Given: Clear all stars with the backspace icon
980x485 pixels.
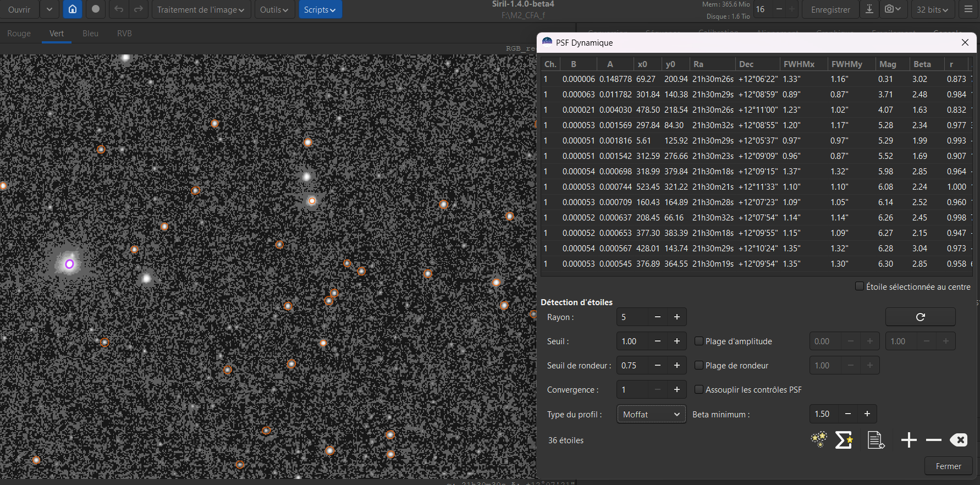Looking at the screenshot, I should [x=959, y=440].
